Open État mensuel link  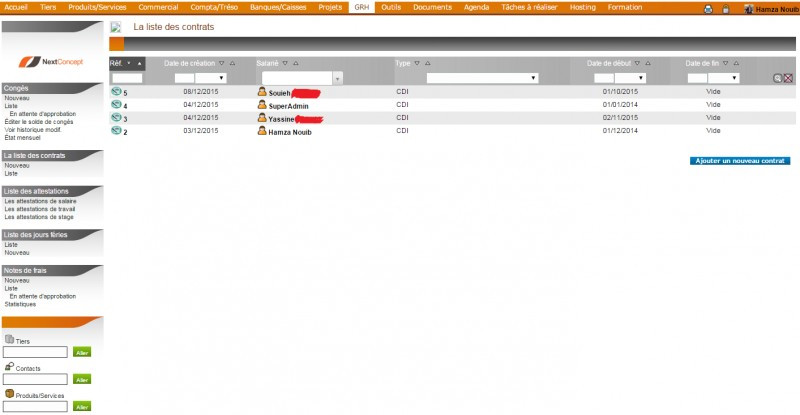pos(22,138)
